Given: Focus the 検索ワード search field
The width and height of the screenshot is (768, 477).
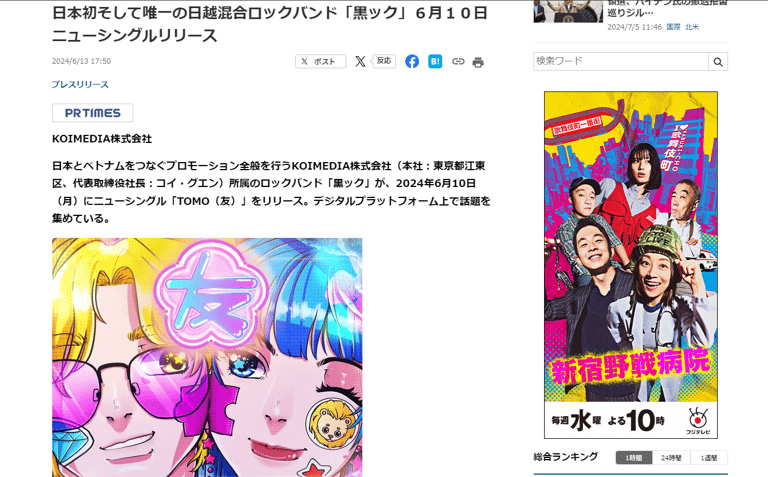Looking at the screenshot, I should pyautogui.click(x=621, y=61).
